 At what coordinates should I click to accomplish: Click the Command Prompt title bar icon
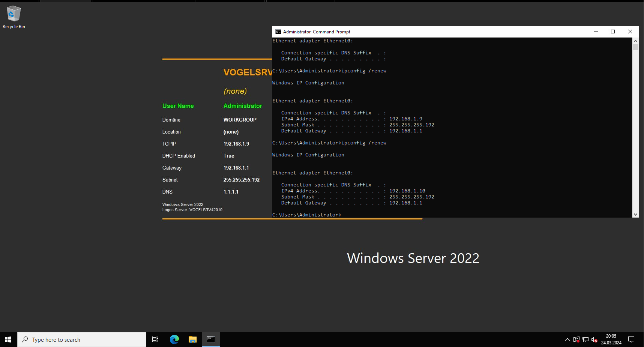click(x=278, y=32)
